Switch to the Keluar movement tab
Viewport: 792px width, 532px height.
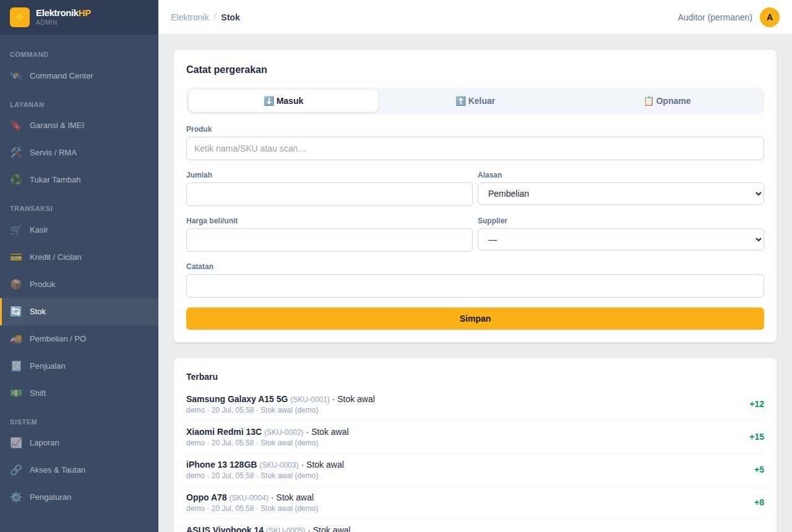point(475,101)
